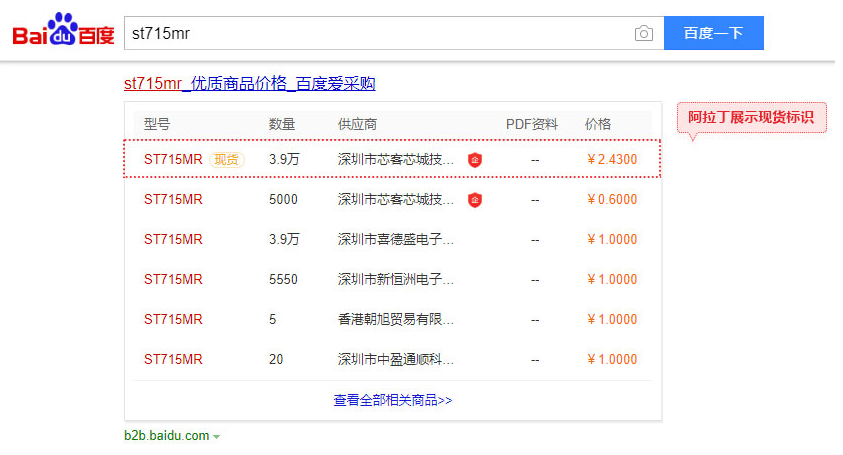The image size is (843, 455).
Task: Click the 现货 badge in first row
Action: (226, 160)
